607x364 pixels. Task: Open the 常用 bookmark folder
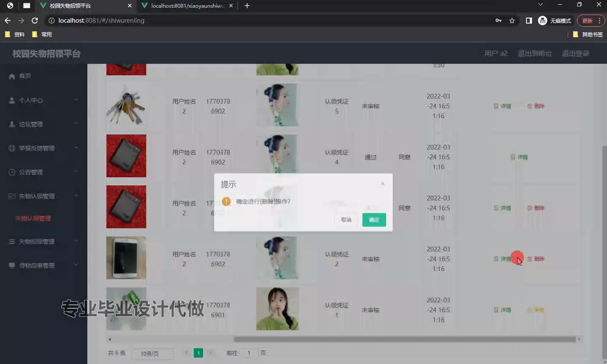coord(42,35)
